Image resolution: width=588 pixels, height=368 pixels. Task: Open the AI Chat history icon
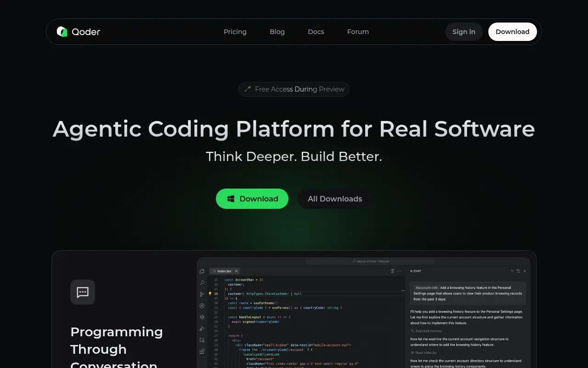519,271
